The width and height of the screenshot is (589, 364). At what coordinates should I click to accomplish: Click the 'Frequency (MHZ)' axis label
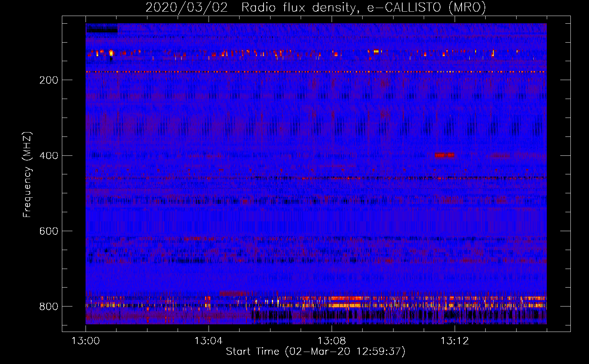27,174
